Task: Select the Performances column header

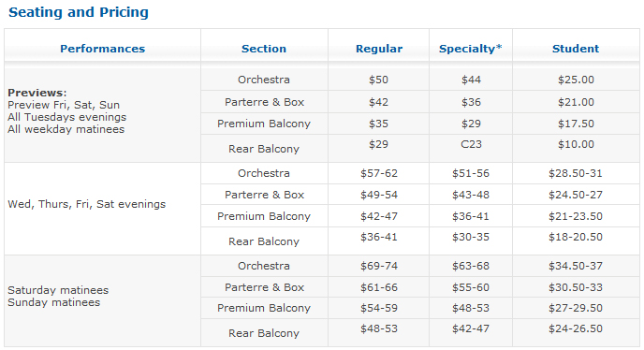Action: point(102,49)
